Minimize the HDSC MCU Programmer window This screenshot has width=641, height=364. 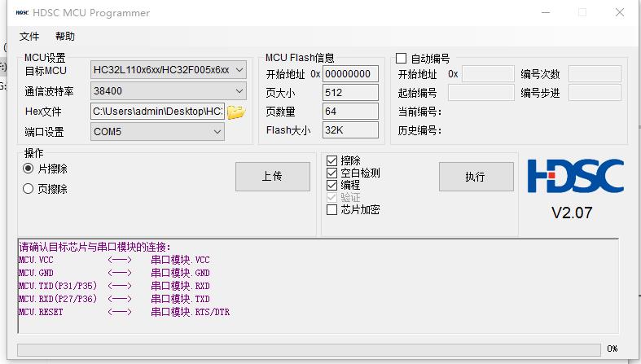tap(546, 13)
